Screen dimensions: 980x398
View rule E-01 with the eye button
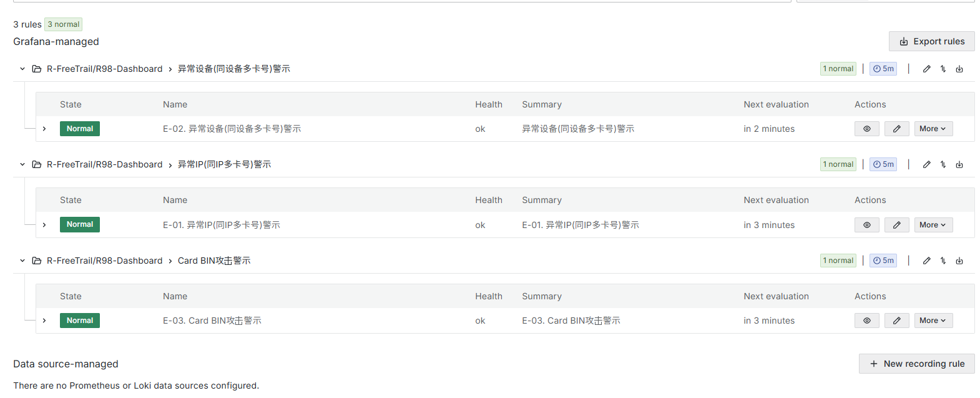tap(866, 225)
